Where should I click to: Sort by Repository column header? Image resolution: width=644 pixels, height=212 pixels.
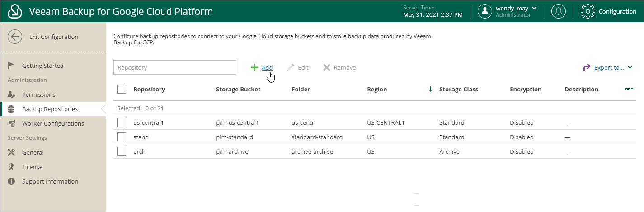(149, 89)
